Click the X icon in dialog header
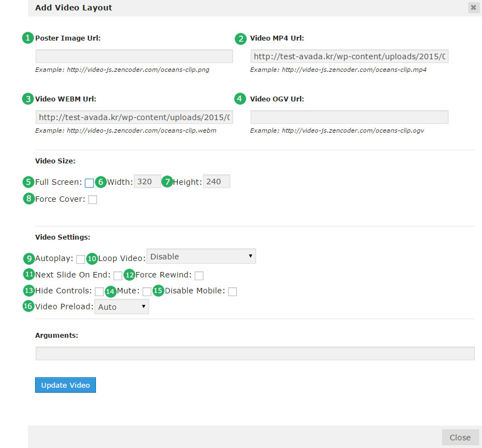 coord(473,8)
